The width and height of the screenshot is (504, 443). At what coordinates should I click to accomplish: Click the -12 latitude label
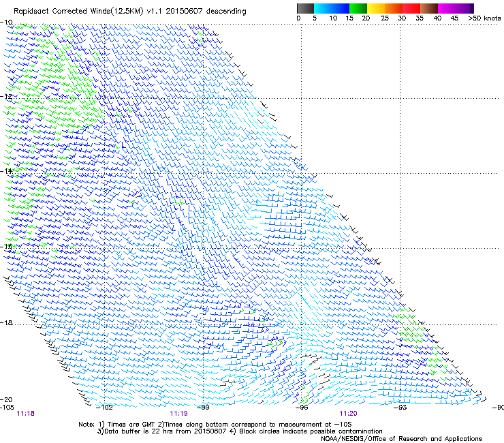6,97
